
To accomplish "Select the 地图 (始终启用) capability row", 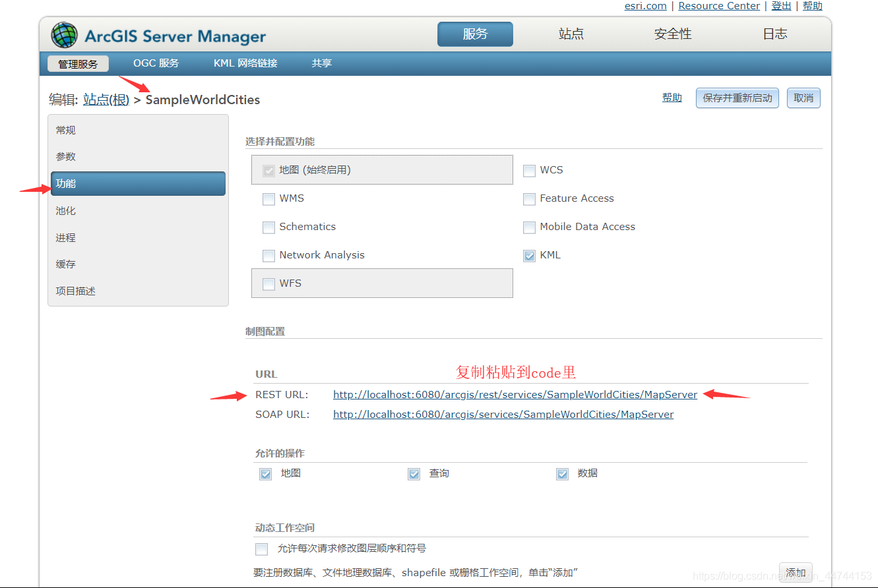I will (382, 170).
